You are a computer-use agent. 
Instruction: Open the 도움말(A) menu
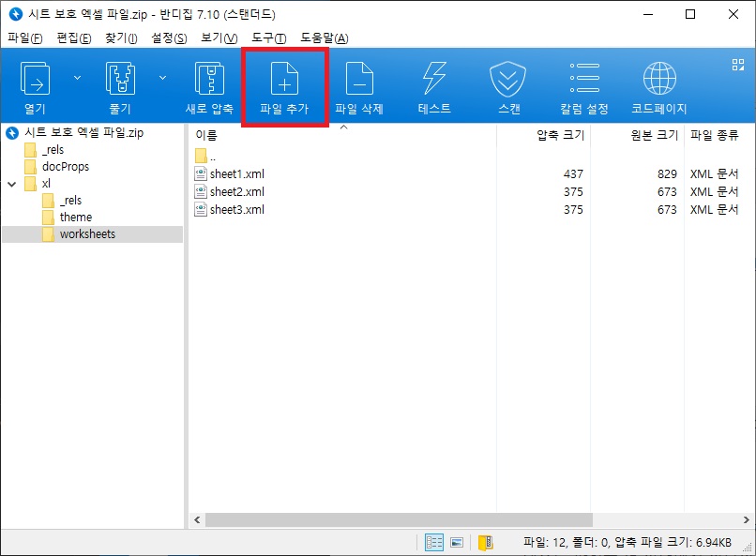[x=324, y=38]
